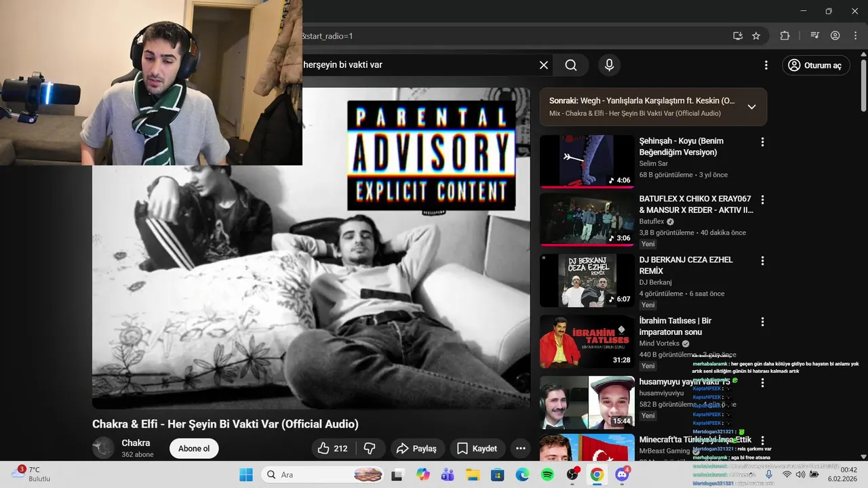868x488 pixels.
Task: Click the Batuflex channel name
Action: [x=652, y=222]
